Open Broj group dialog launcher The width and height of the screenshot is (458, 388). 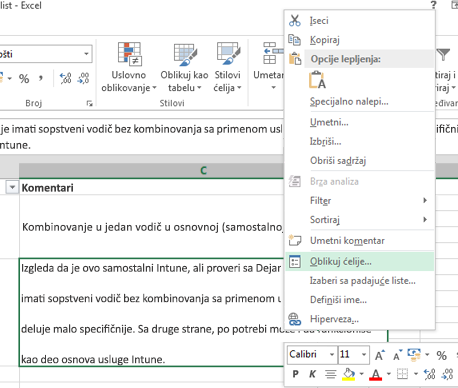point(89,103)
